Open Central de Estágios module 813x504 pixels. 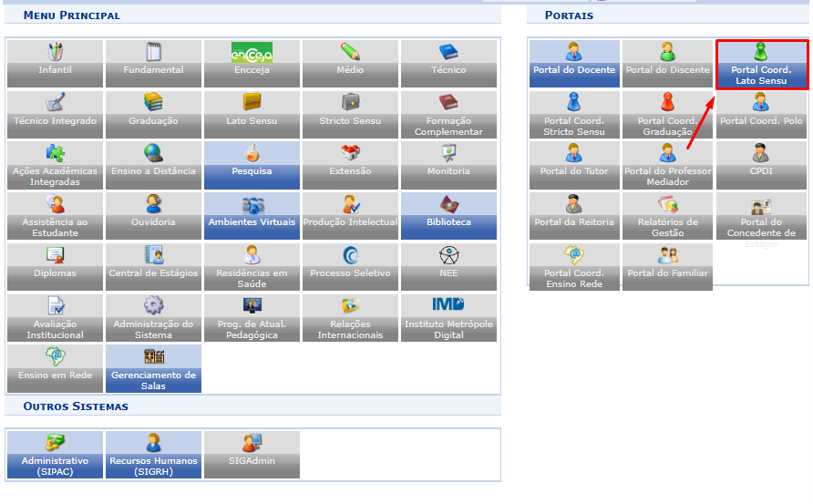pos(153,266)
